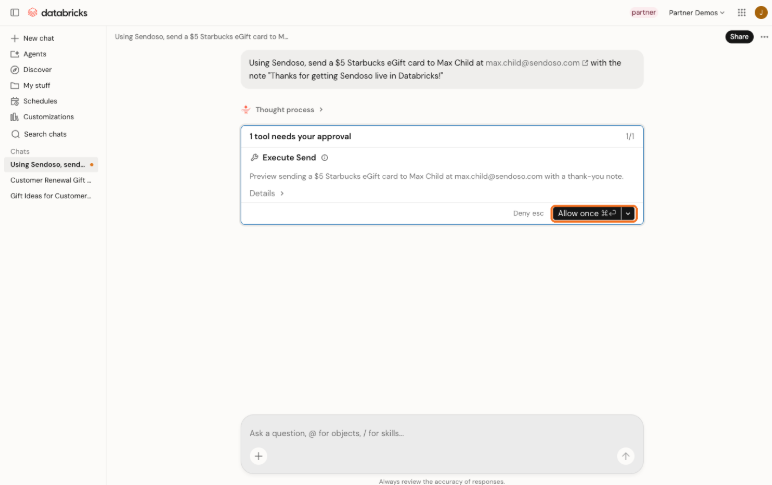Click the chat title breadcrumb text
Viewport: 772px width, 485px height.
pyautogui.click(x=201, y=36)
